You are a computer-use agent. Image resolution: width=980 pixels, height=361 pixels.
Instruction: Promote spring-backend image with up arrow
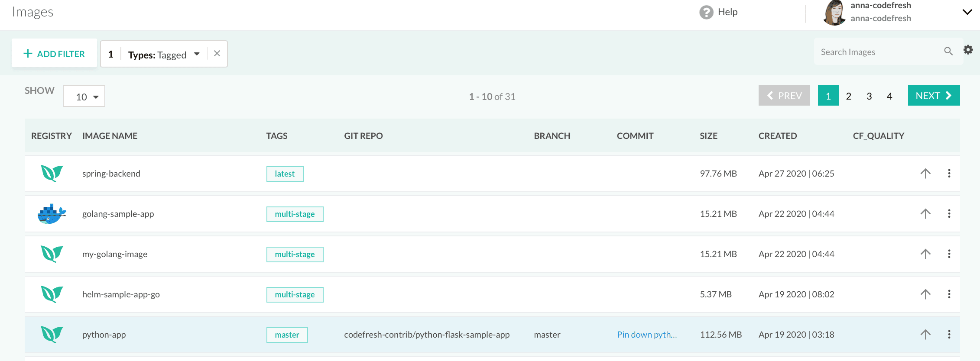925,174
